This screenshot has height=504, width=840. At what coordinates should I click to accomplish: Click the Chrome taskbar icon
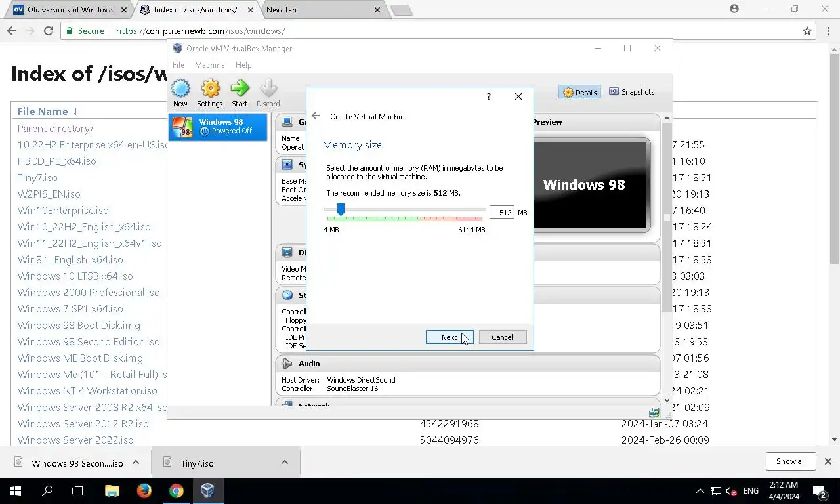[176, 491]
